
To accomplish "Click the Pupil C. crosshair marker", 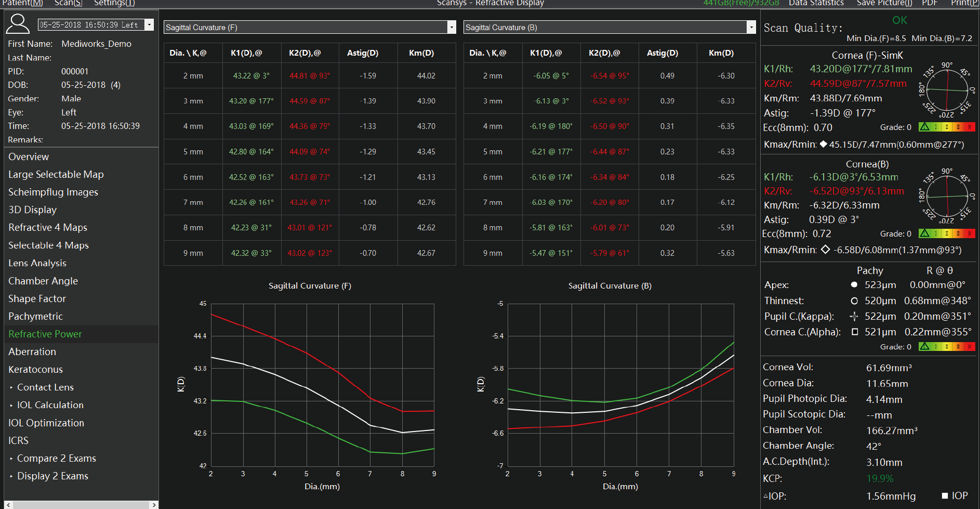I will click(x=854, y=316).
